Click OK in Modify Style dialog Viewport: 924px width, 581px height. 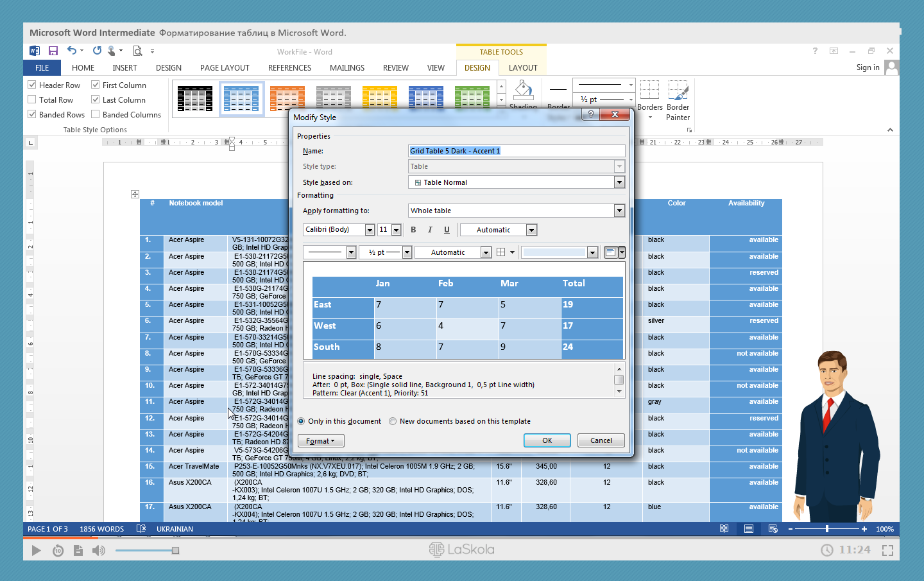547,440
